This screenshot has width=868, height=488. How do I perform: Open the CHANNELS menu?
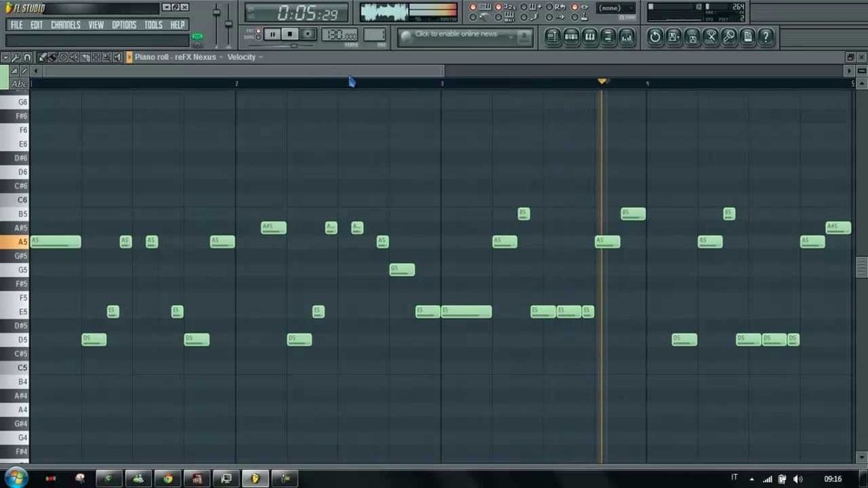[65, 25]
